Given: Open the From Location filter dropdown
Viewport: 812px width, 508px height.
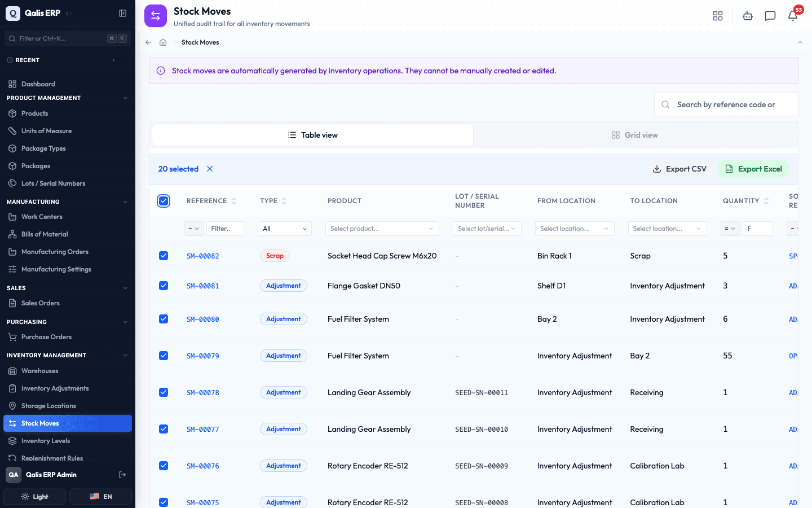Looking at the screenshot, I should coord(575,229).
